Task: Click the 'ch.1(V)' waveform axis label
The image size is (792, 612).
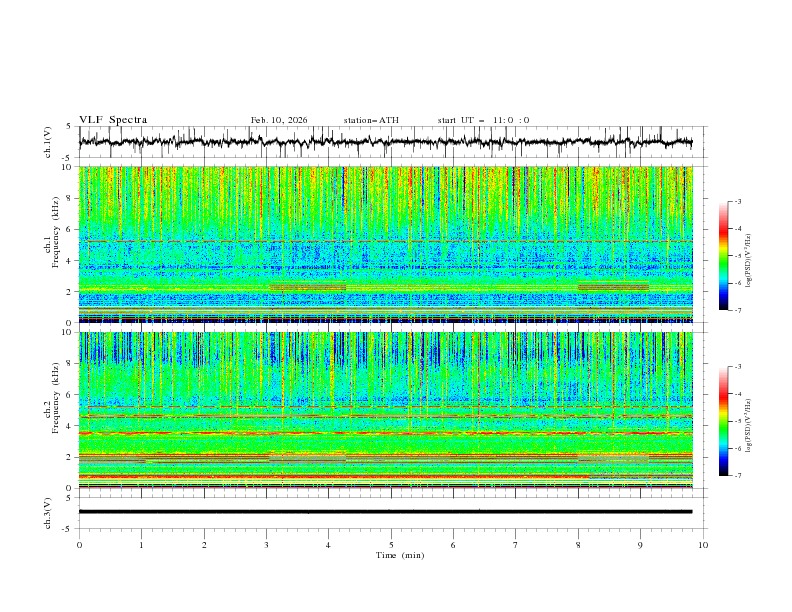Action: coord(48,142)
